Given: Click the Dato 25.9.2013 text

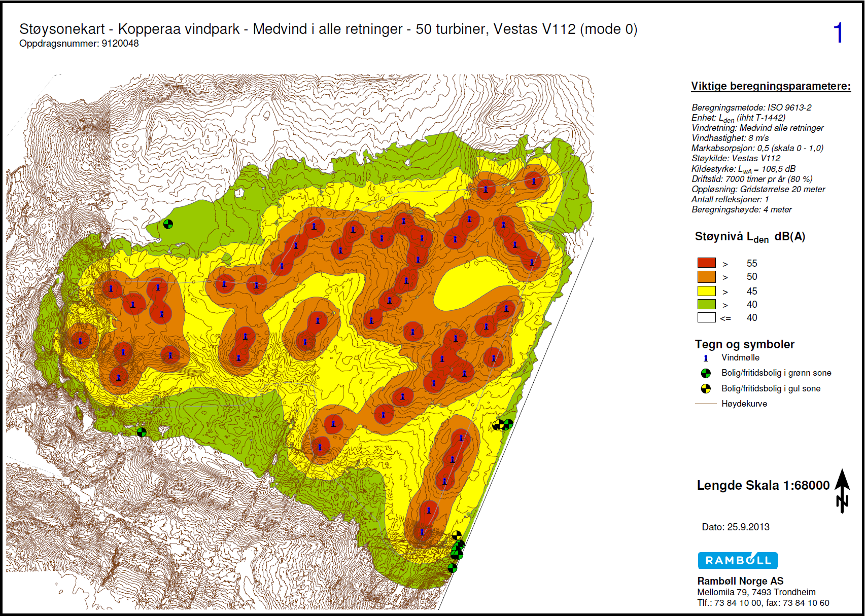Looking at the screenshot, I should click(x=735, y=527).
